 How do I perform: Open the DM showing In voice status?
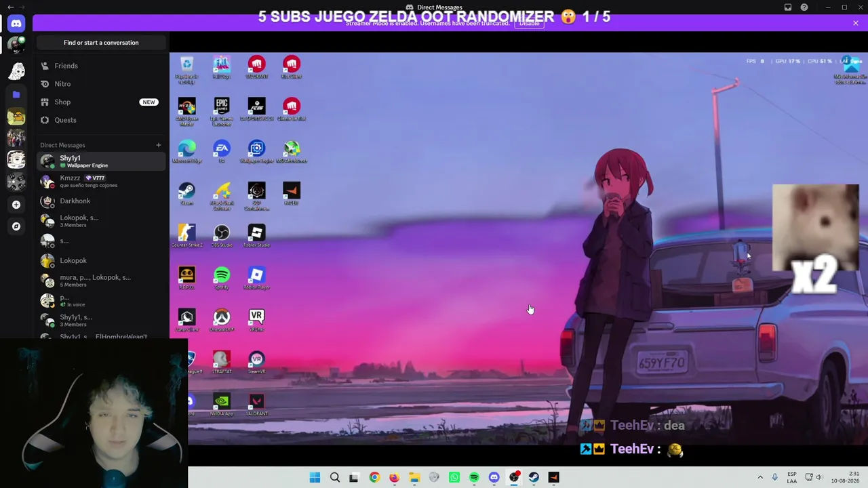point(101,300)
